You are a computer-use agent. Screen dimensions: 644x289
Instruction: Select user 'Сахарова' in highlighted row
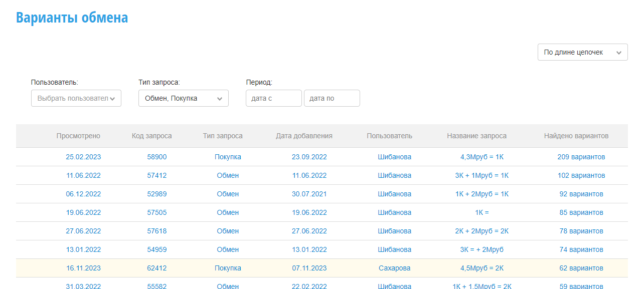coord(394,268)
